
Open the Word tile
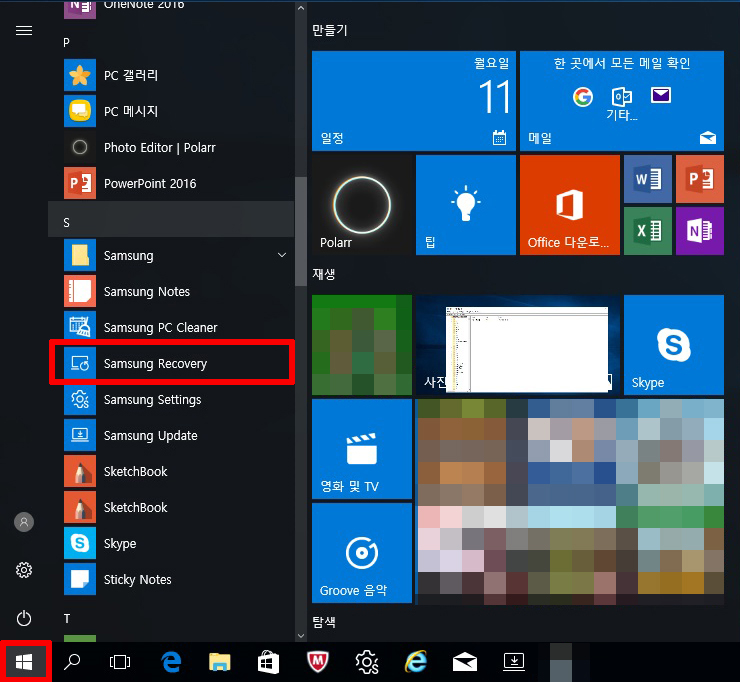pyautogui.click(x=648, y=179)
